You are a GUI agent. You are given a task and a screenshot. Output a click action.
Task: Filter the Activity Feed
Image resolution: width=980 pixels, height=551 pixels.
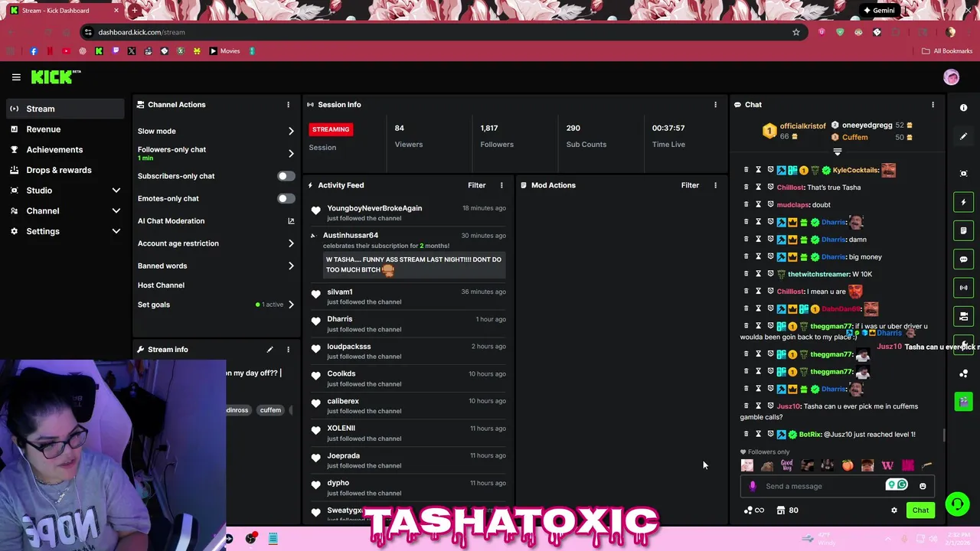[476, 185]
